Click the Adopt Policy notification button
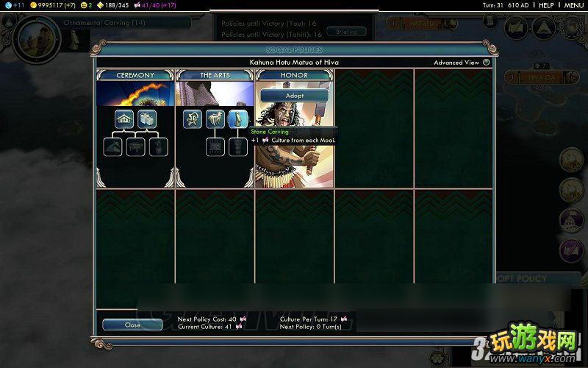Image resolution: width=588 pixels, height=368 pixels. [x=539, y=279]
